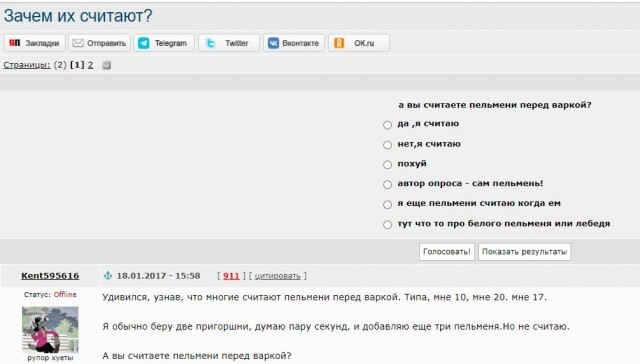The width and height of the screenshot is (640, 364).
Task: Select poll option 'похуй'
Action: pyautogui.click(x=387, y=164)
